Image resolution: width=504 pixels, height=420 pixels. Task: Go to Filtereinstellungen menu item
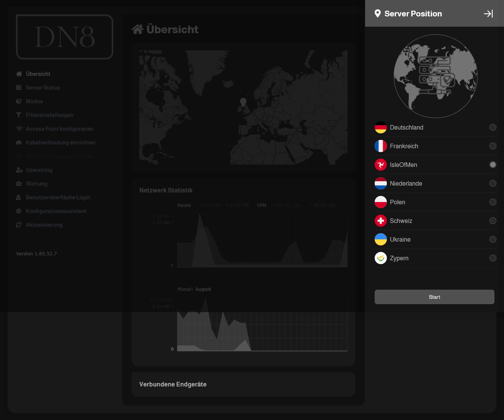tap(49, 115)
